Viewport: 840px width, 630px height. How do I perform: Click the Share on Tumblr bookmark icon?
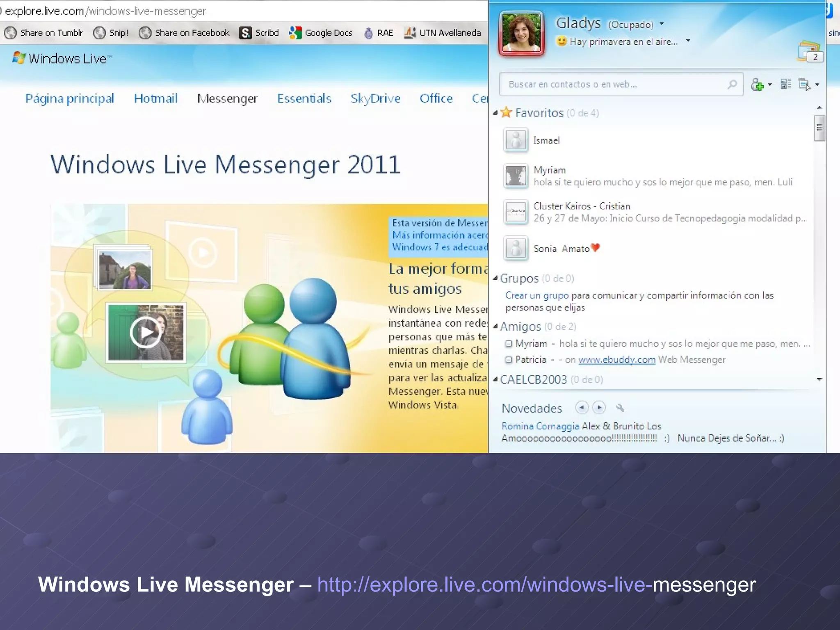pyautogui.click(x=10, y=33)
